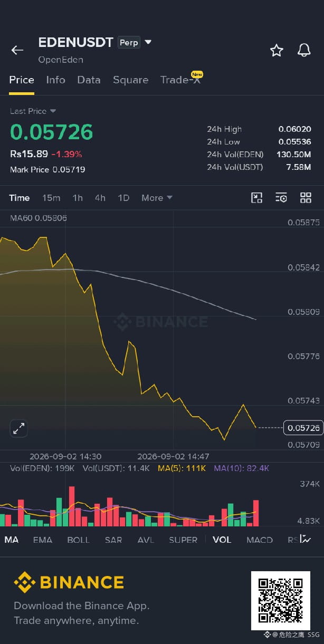Screen dimensions: 324x644
Task: Click the 0.05726 current price marker
Action: pos(303,427)
